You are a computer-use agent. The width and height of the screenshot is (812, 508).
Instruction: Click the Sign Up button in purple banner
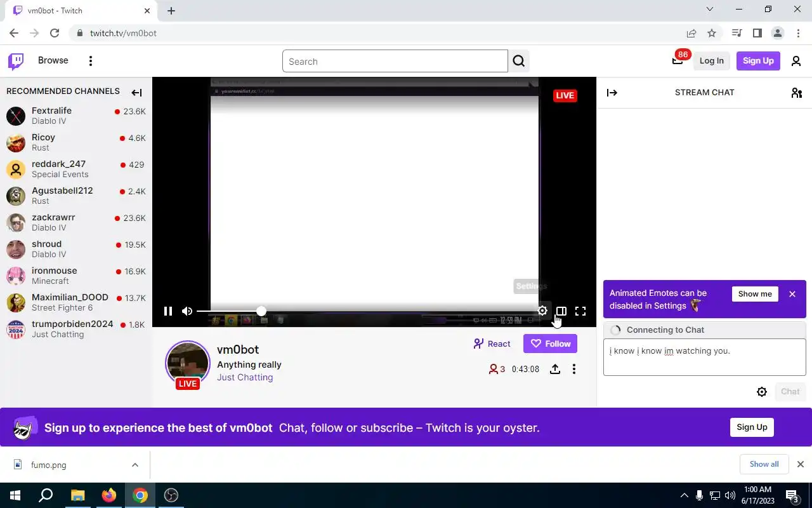(752, 427)
